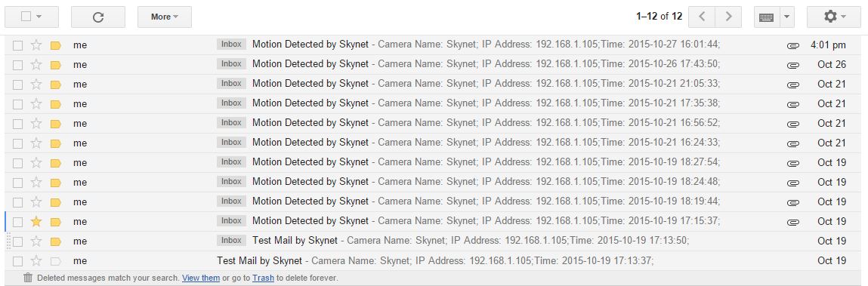Viewport: 868px width, 286px height.
Task: Click the View them link
Action: tap(201, 278)
